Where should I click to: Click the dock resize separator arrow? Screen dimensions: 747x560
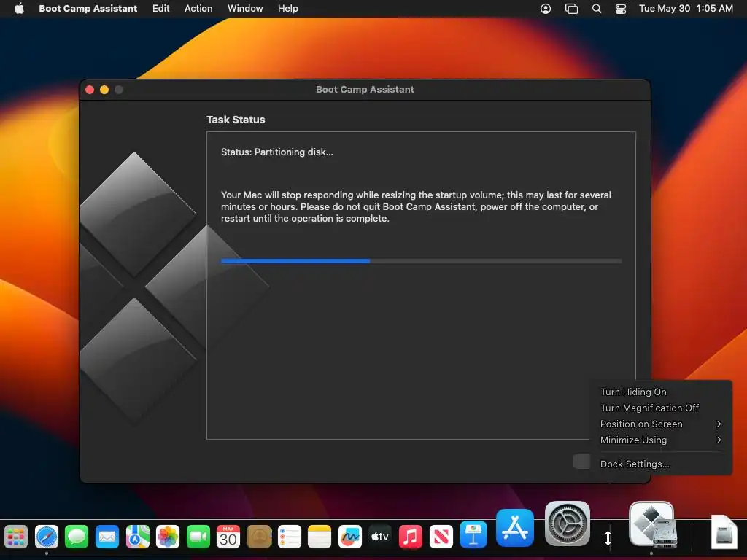[x=608, y=538]
